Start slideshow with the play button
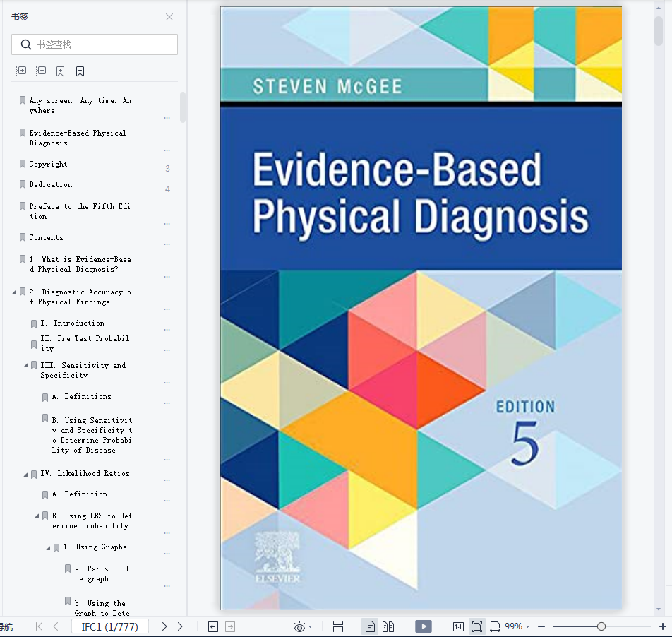 pyautogui.click(x=424, y=626)
